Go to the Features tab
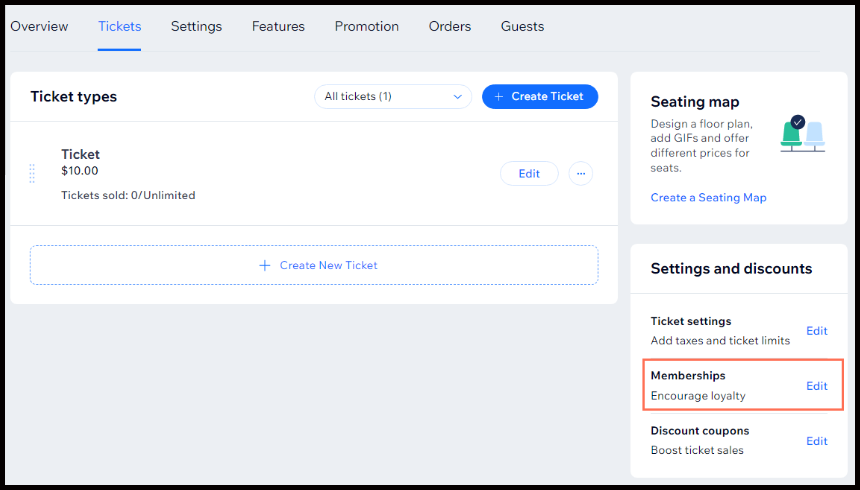The image size is (860, 490). (278, 26)
